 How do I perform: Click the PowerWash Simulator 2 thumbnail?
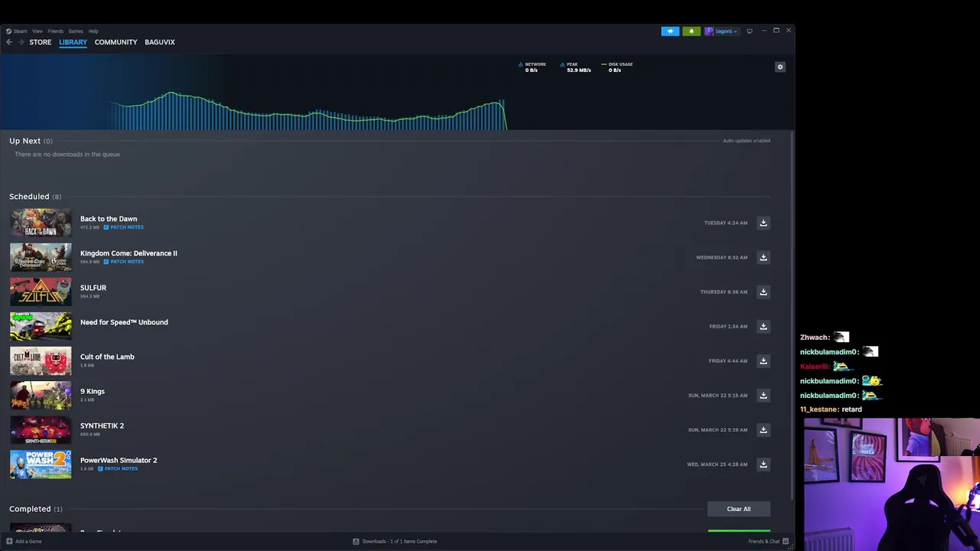tap(41, 464)
